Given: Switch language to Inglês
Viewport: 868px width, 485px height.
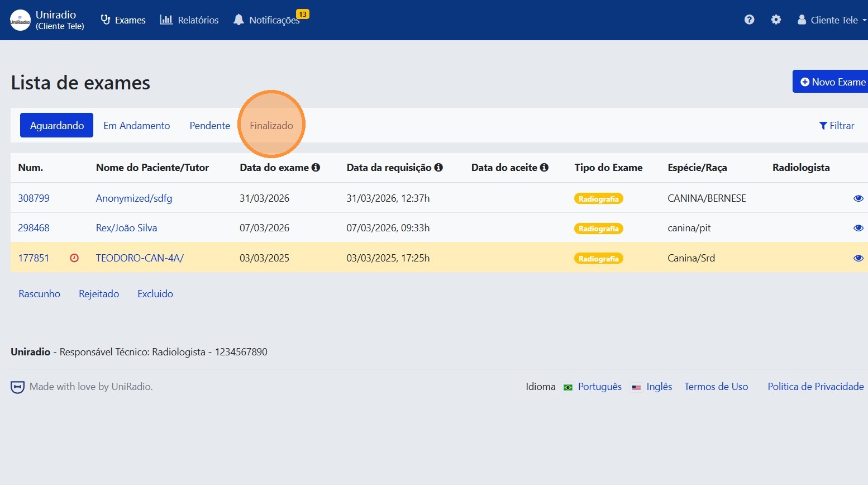Looking at the screenshot, I should coord(659,387).
